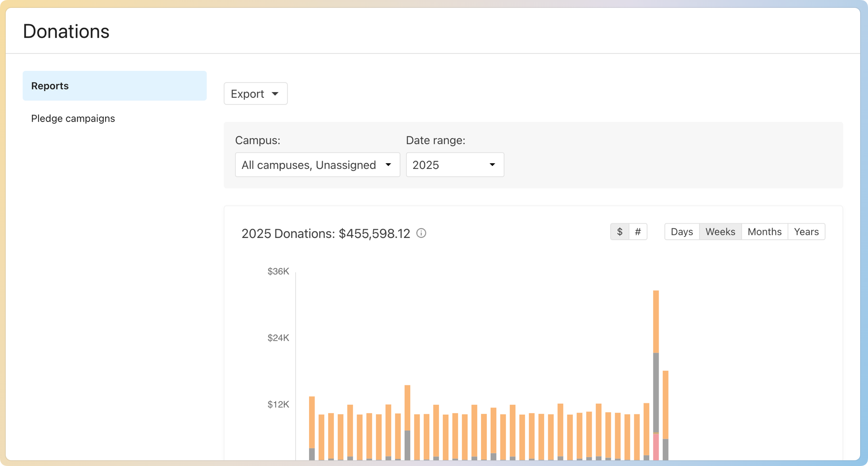The height and width of the screenshot is (466, 868).
Task: Expand the Date range 2025 dropdown
Action: 454,165
